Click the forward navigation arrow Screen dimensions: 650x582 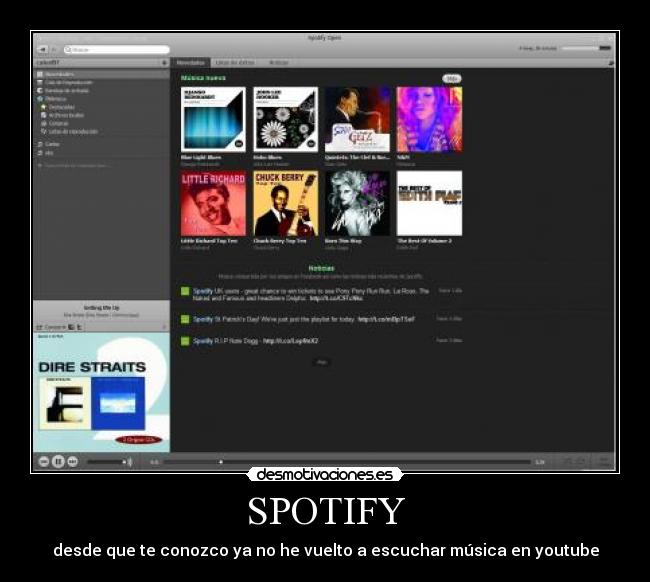pos(54,49)
